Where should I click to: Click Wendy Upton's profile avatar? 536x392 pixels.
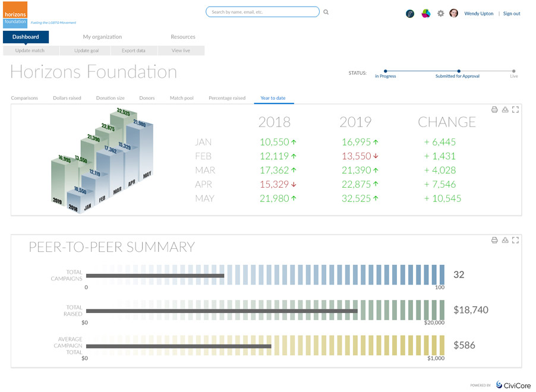454,14
